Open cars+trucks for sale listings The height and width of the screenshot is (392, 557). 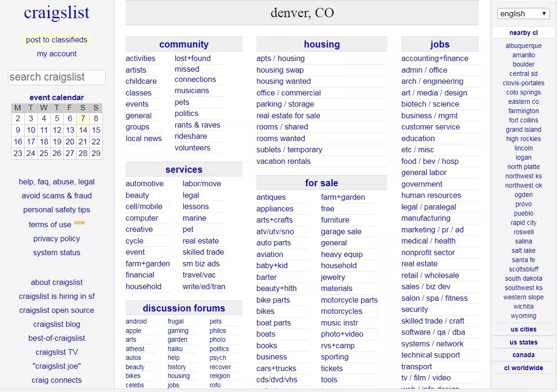click(x=276, y=368)
